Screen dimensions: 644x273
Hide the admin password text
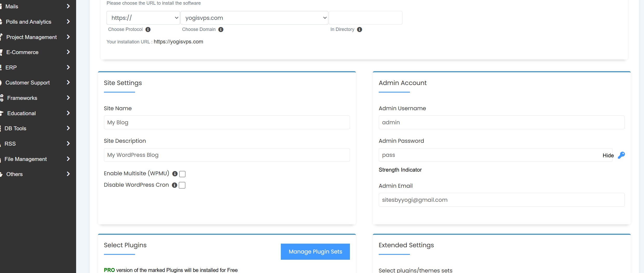608,155
